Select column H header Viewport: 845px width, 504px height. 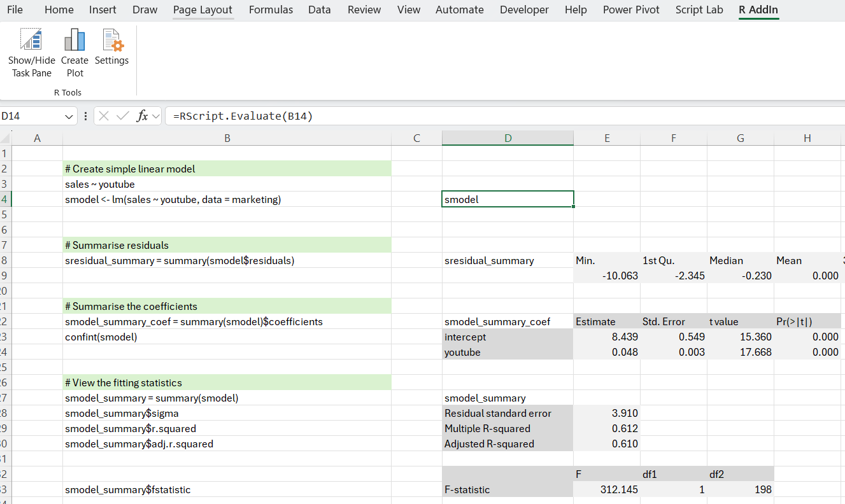(807, 138)
